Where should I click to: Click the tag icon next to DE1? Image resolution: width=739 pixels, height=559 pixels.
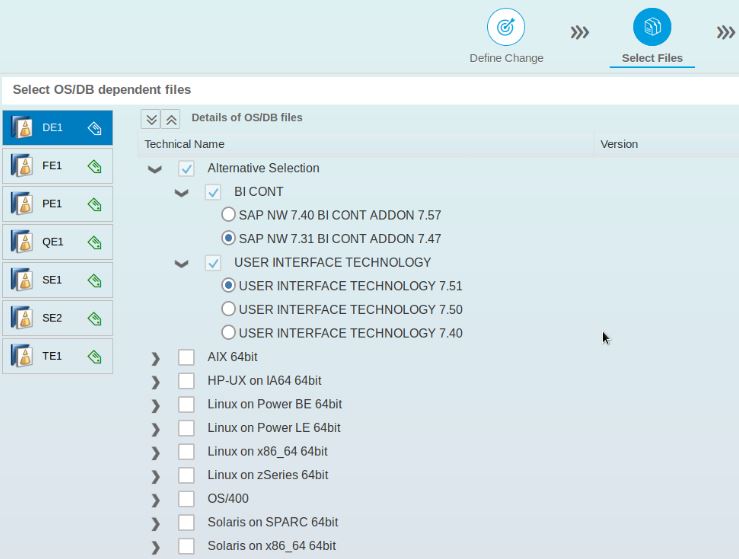[95, 128]
